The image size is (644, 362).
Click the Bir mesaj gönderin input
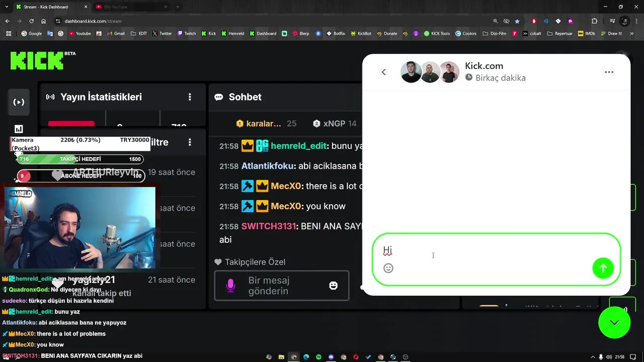(x=282, y=286)
